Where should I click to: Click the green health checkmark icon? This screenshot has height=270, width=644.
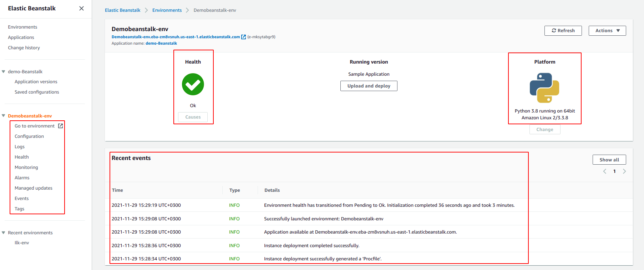193,84
